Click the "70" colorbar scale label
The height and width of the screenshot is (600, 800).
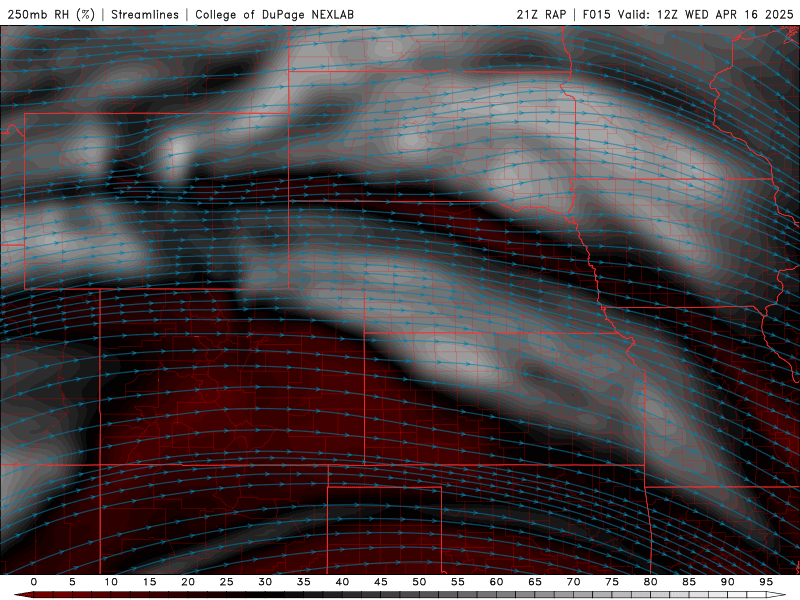[x=573, y=582]
